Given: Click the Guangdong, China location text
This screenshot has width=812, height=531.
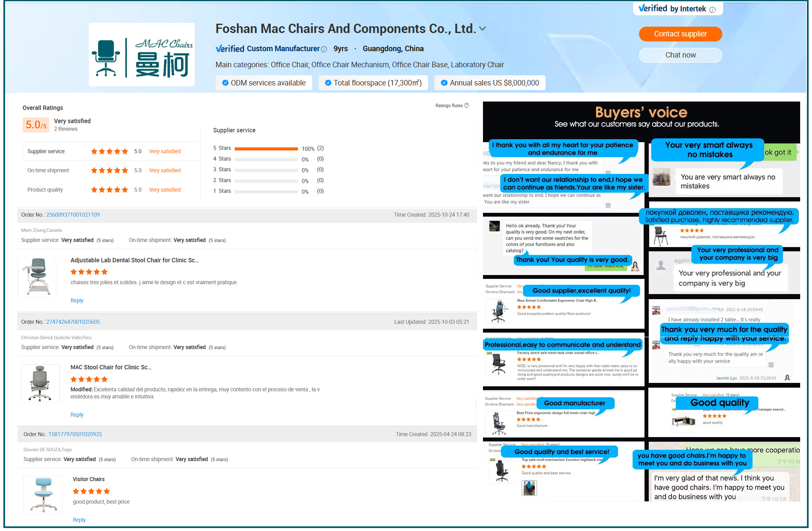Looking at the screenshot, I should point(393,49).
